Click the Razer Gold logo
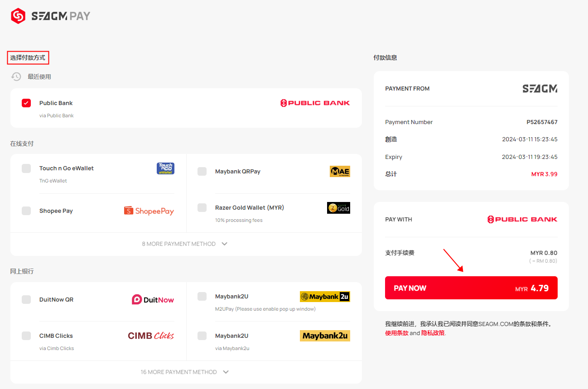The height and width of the screenshot is (389, 588). coord(338,208)
